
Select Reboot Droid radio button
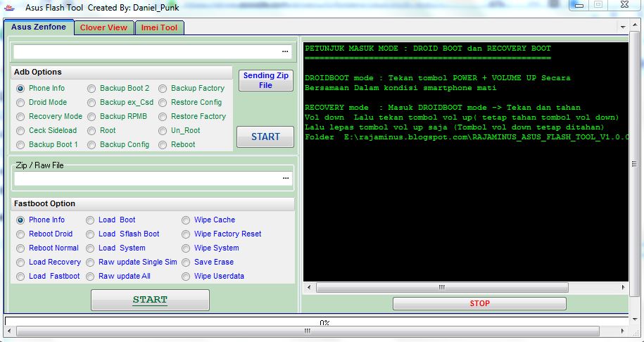tap(20, 234)
